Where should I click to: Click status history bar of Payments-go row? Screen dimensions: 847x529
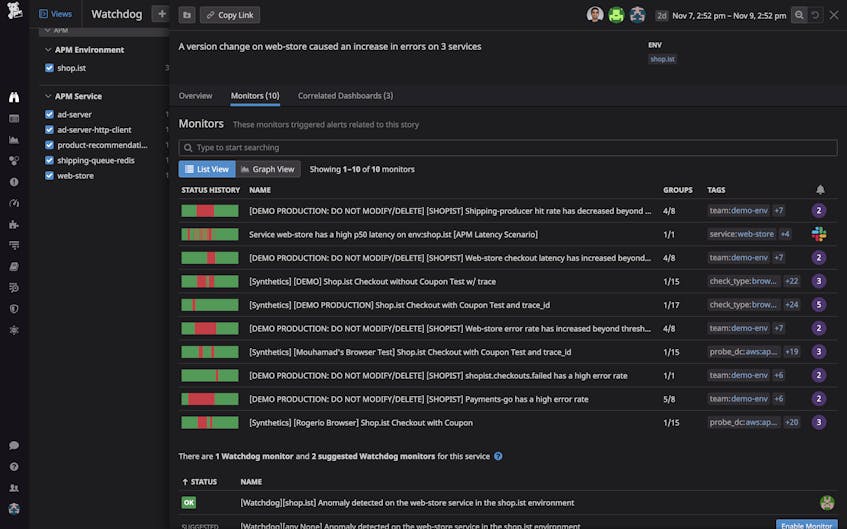pos(210,399)
